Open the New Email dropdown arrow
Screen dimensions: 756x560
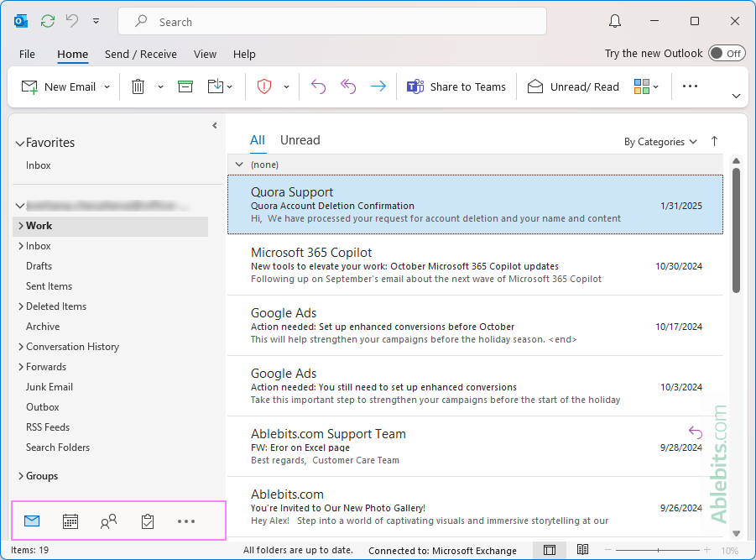point(107,87)
